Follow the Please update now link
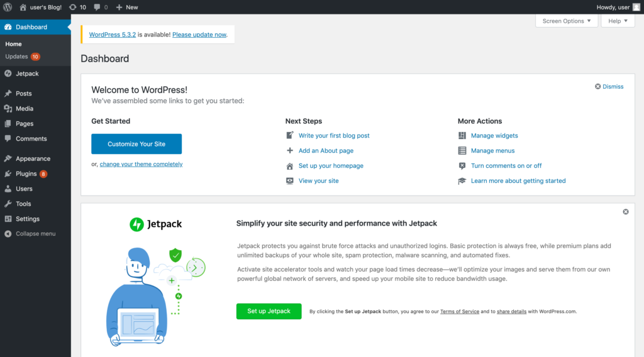 (x=199, y=35)
